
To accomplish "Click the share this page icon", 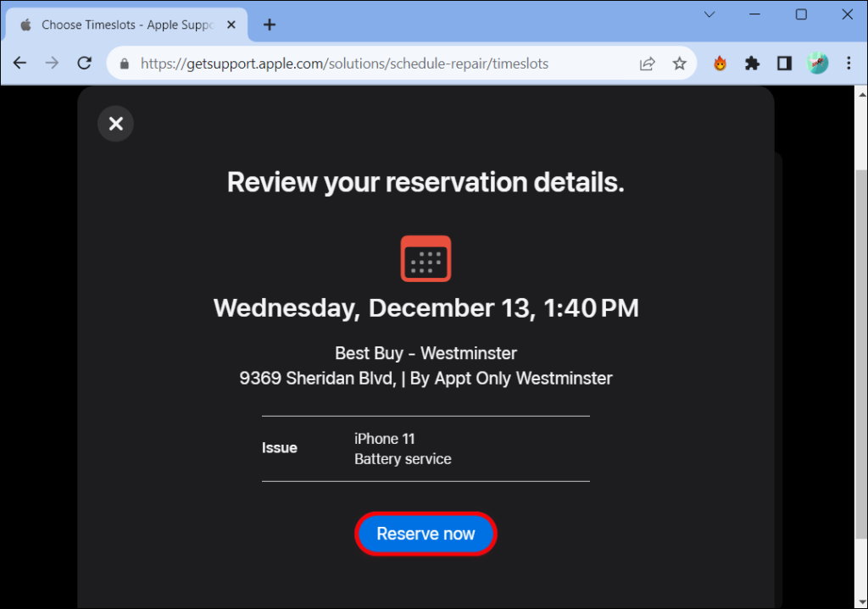I will point(647,63).
